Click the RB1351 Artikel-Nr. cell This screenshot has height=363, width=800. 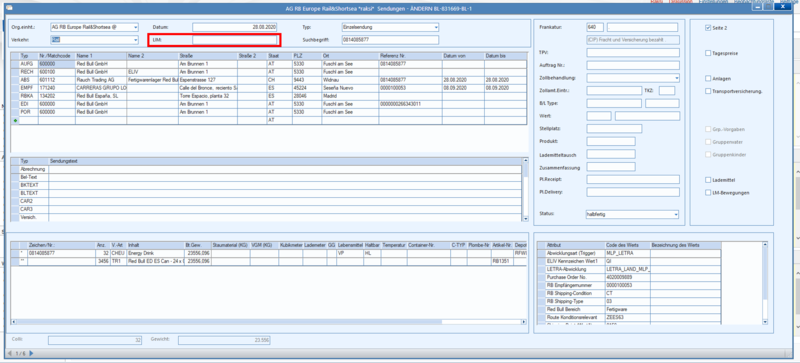coord(502,261)
